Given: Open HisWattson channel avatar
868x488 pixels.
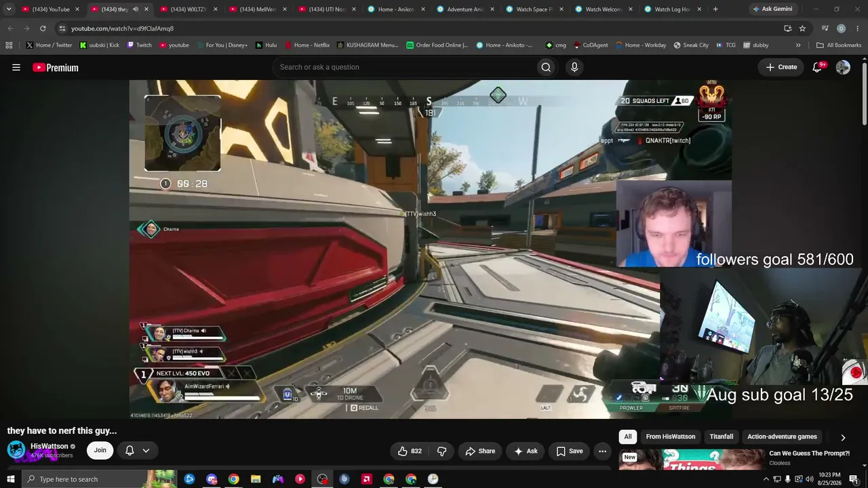Looking at the screenshot, I should point(16,450).
